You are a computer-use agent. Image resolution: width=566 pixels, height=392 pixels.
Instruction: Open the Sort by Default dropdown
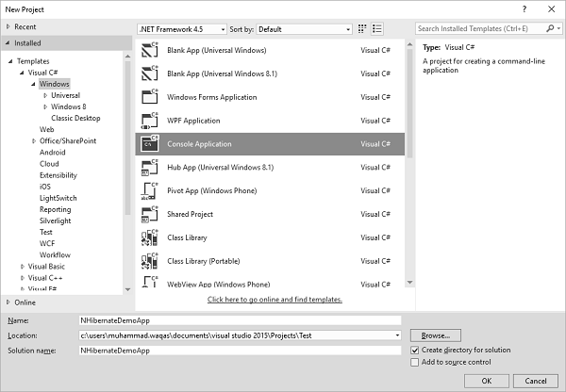(305, 29)
